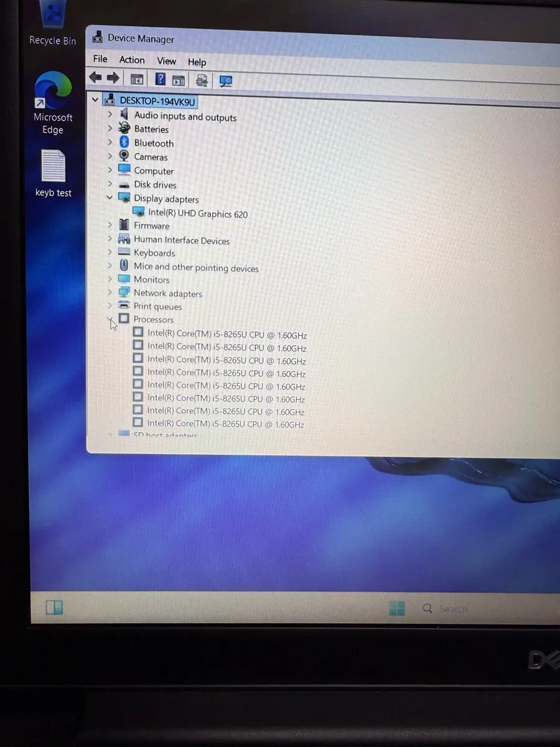Select the Recycle Bin desktop icon
Image resolution: width=560 pixels, height=747 pixels.
click(x=53, y=24)
